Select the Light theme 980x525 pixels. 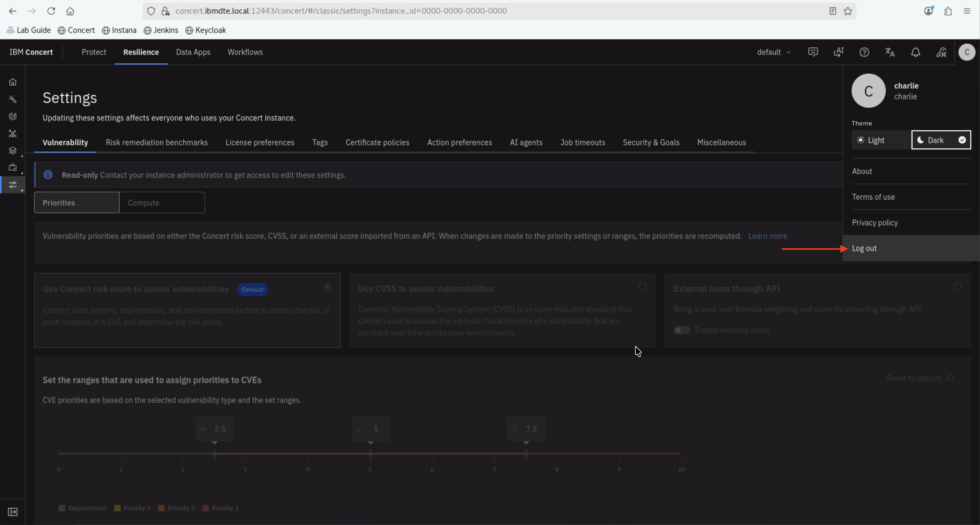pos(881,140)
